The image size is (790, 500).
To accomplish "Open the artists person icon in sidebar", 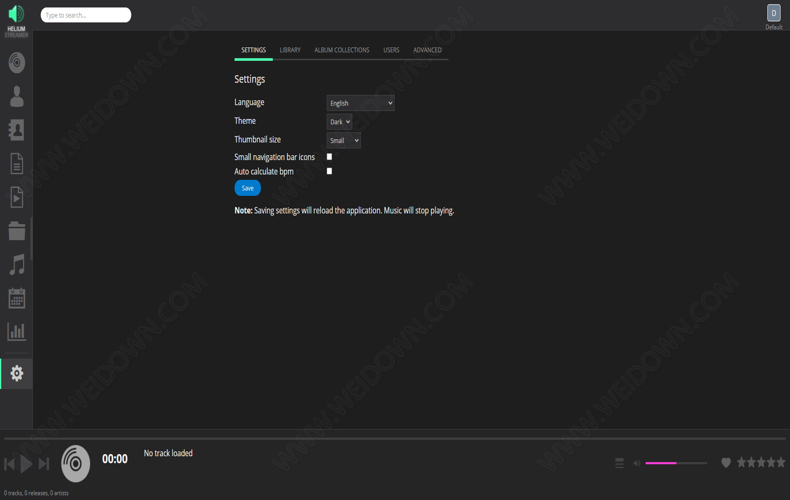I will (x=17, y=96).
